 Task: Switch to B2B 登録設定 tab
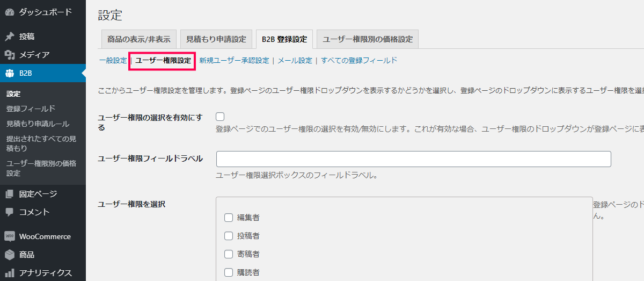coord(284,39)
